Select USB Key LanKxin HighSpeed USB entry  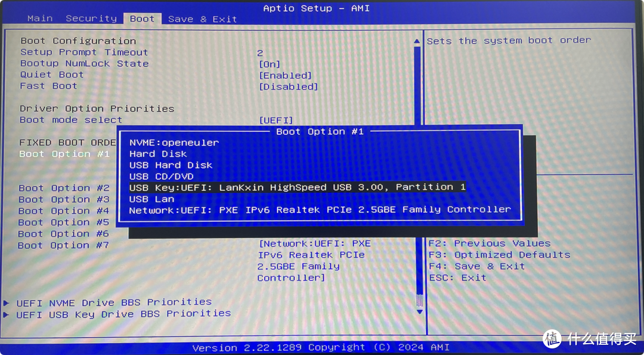point(298,187)
